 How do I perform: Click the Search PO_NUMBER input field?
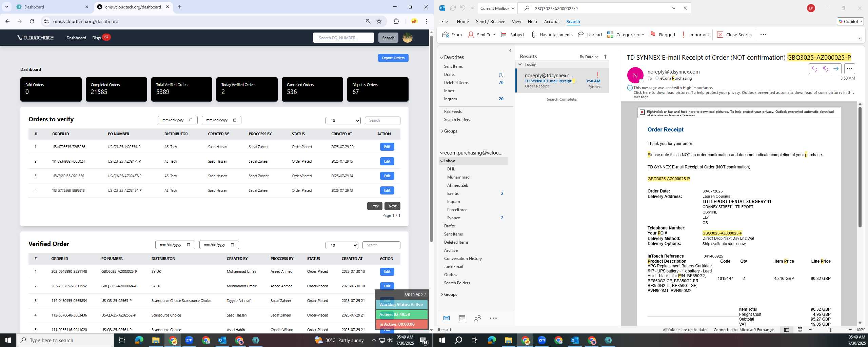click(343, 38)
